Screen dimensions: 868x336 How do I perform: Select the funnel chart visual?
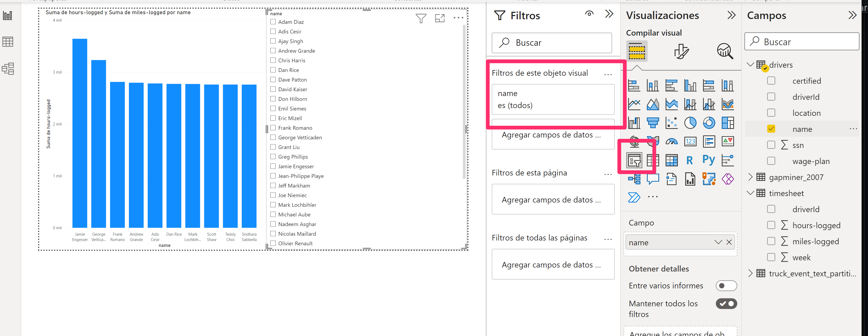653,123
